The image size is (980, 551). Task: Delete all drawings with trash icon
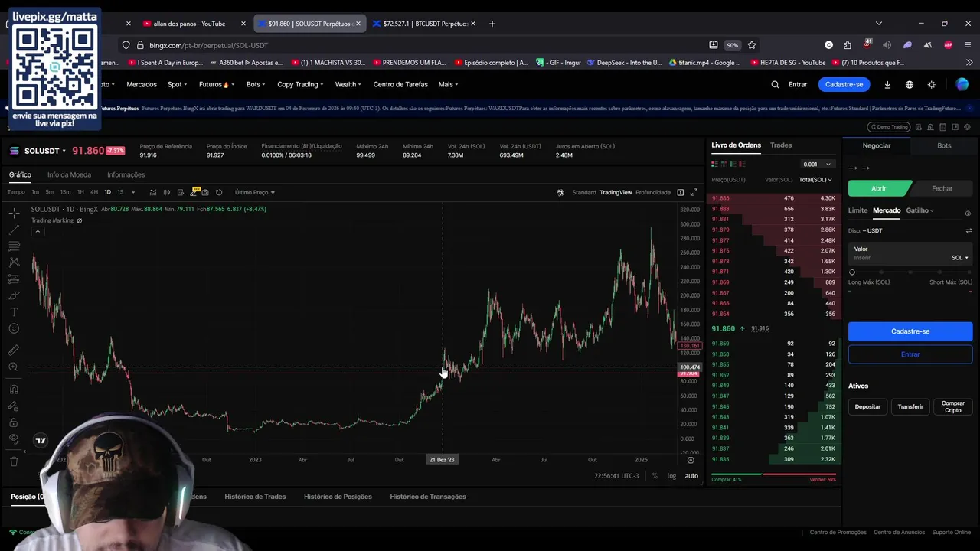[14, 461]
